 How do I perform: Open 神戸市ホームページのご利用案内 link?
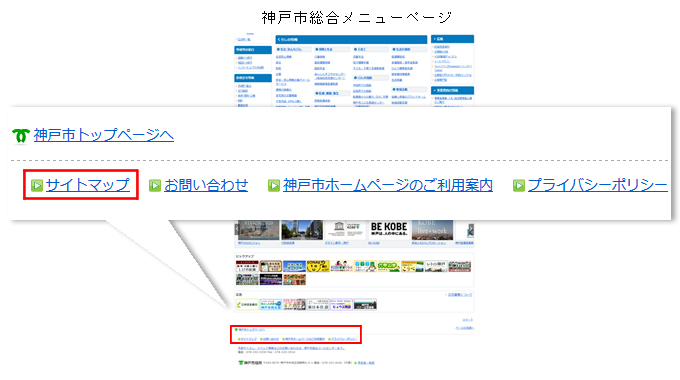388,185
